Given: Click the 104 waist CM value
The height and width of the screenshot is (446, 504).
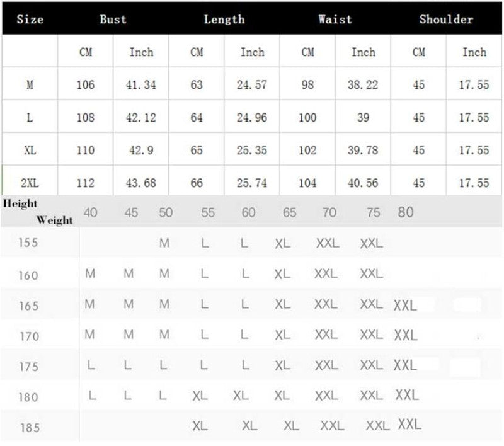Looking at the screenshot, I should (x=307, y=183).
